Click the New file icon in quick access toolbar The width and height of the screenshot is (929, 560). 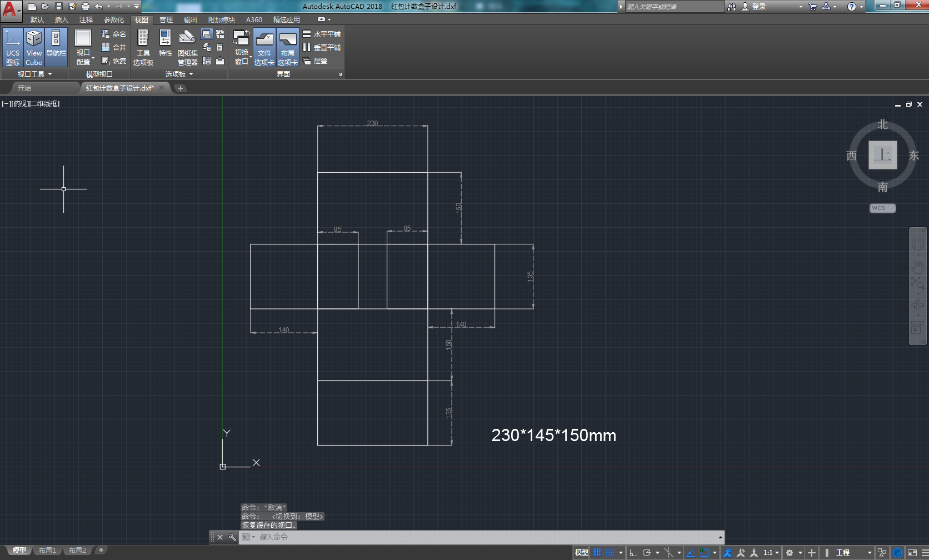[32, 7]
